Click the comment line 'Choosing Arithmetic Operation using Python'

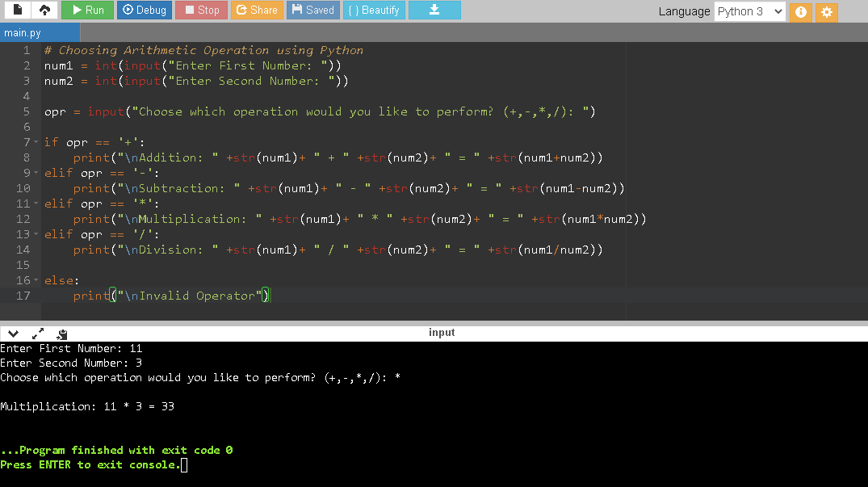pos(203,50)
